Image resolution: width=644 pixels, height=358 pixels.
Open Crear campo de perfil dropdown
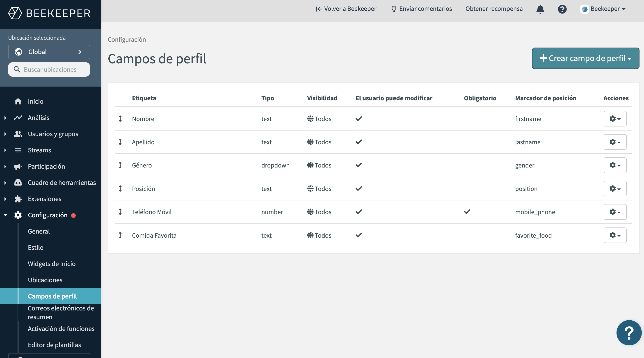click(585, 58)
